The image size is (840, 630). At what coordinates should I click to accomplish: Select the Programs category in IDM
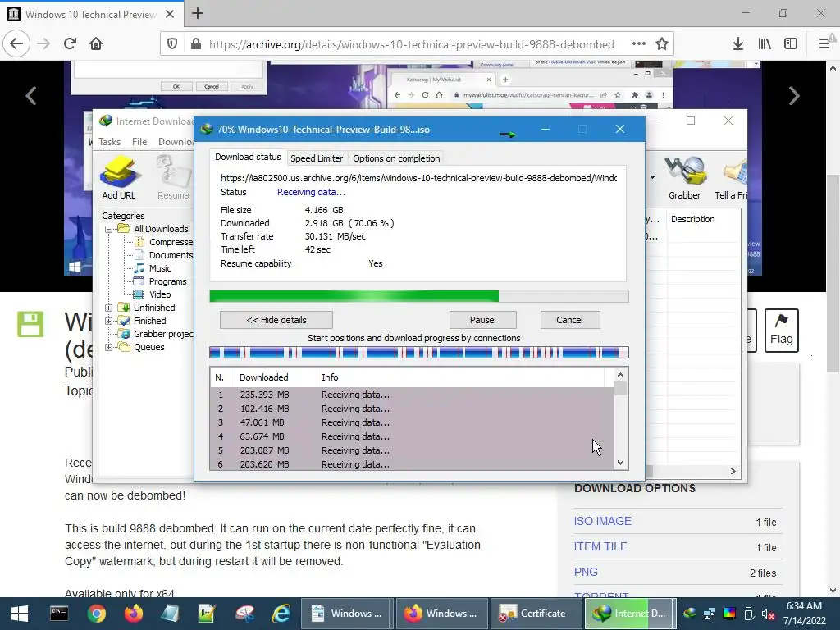pos(167,282)
